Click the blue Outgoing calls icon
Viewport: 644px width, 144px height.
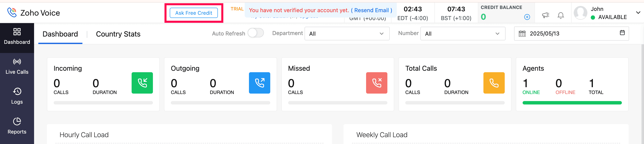[259, 83]
